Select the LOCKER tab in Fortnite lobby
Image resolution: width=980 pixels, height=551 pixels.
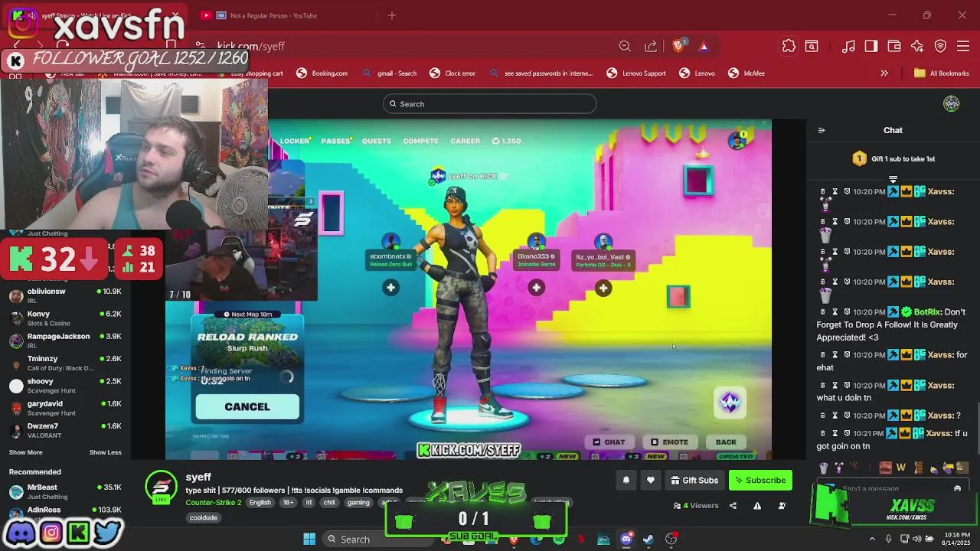tap(295, 141)
